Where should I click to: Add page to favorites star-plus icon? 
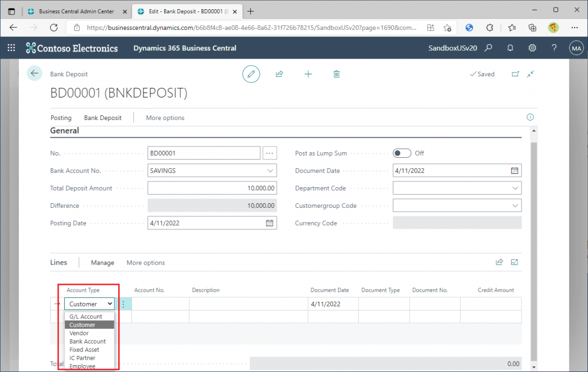(447, 28)
